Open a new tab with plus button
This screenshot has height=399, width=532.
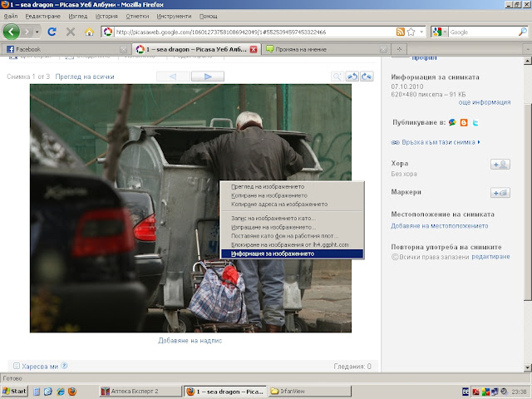click(399, 50)
